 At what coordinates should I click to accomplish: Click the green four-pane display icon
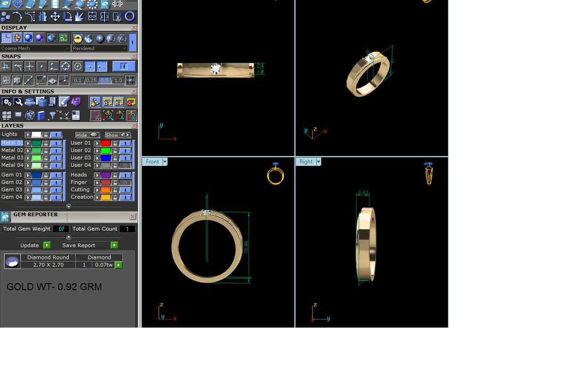(x=63, y=38)
